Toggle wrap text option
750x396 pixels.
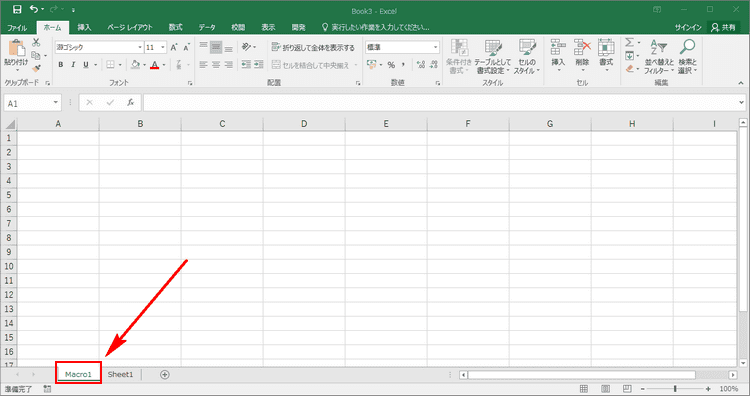[313, 47]
